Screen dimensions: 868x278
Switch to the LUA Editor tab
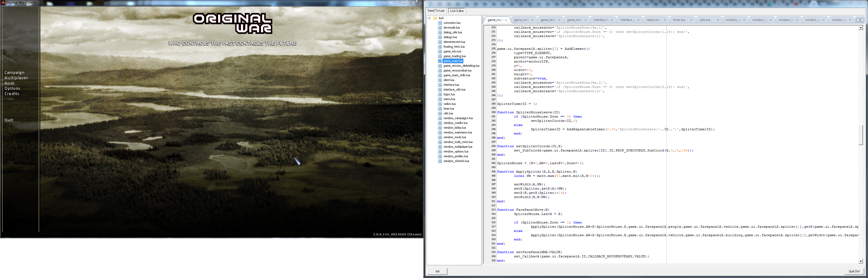457,11
